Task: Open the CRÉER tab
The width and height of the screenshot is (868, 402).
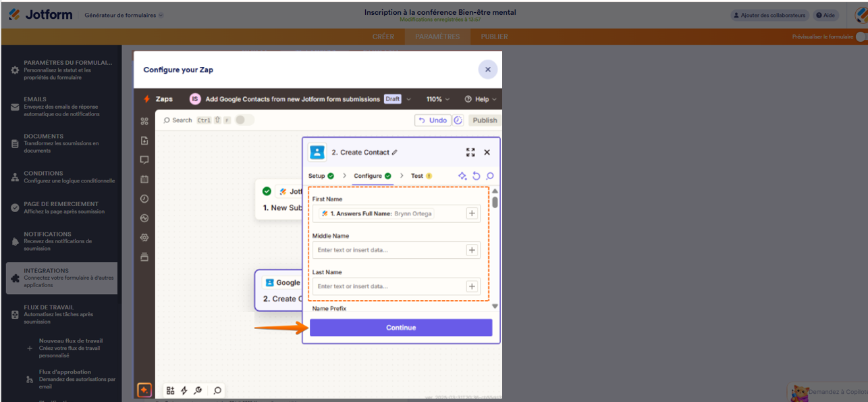Action: (383, 36)
